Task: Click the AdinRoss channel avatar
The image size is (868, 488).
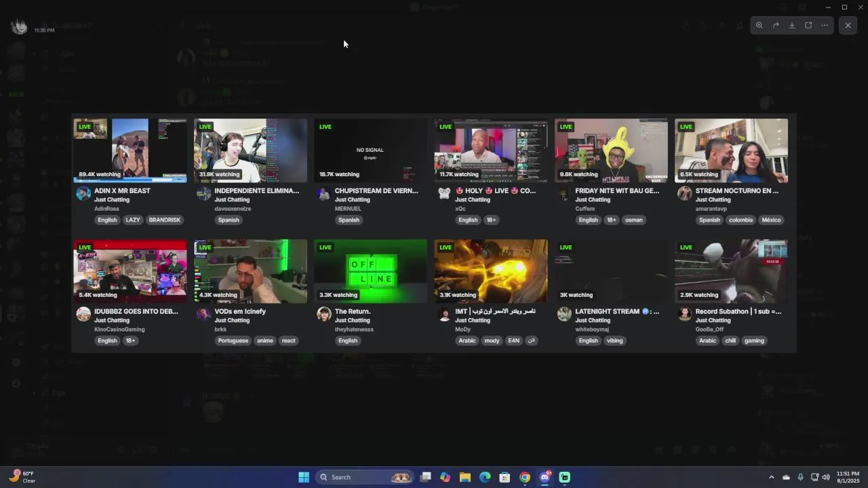Action: 83,194
